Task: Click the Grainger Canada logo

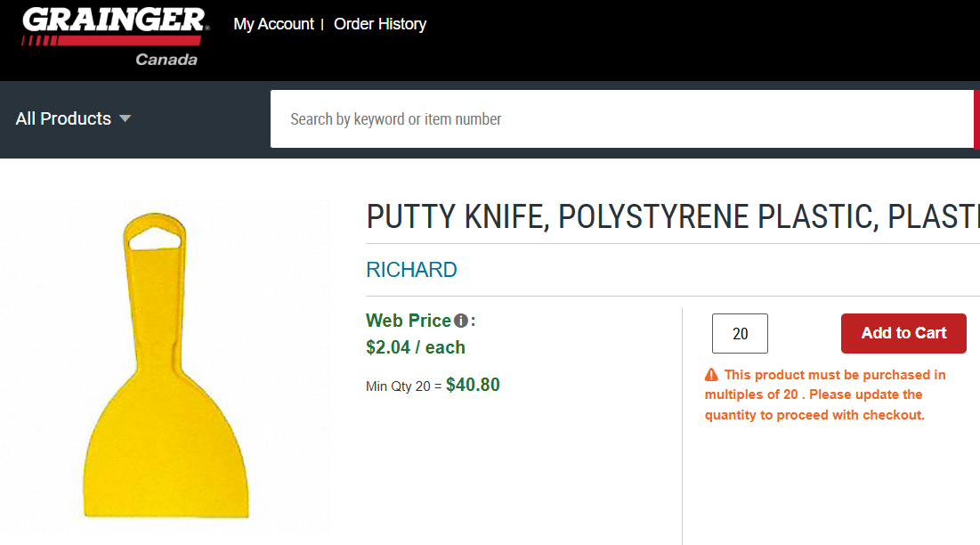Action: click(111, 36)
